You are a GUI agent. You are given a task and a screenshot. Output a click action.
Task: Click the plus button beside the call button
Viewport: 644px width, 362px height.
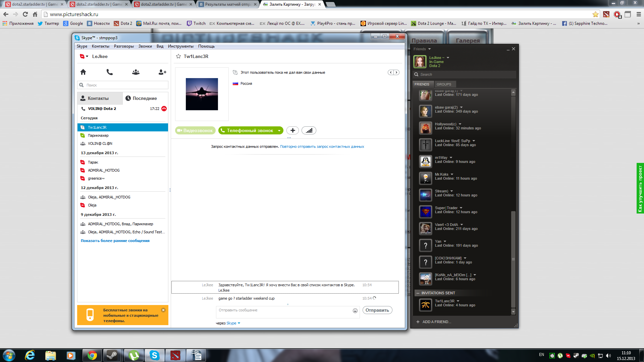(x=292, y=130)
